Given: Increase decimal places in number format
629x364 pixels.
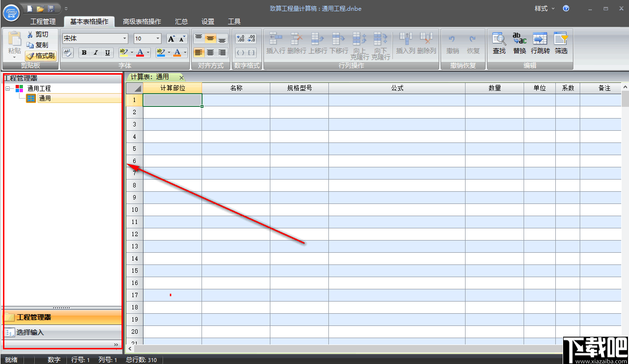Looking at the screenshot, I should pyautogui.click(x=240, y=39).
